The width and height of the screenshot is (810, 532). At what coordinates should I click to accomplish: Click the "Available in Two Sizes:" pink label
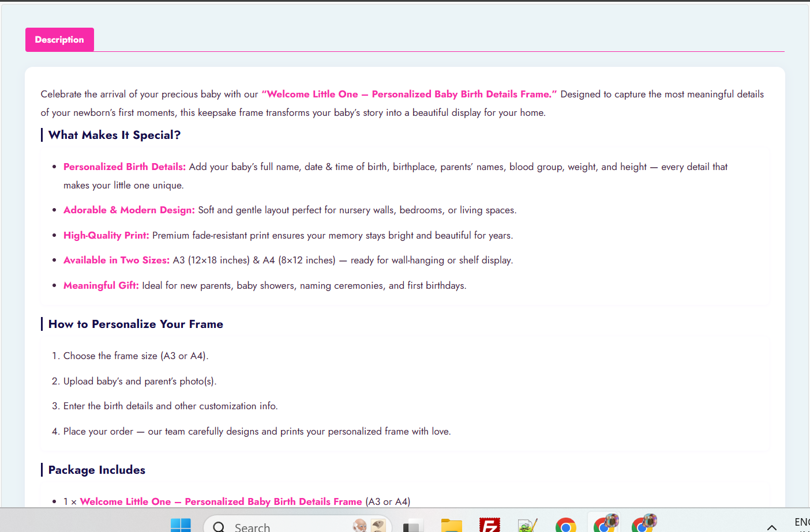117,260
